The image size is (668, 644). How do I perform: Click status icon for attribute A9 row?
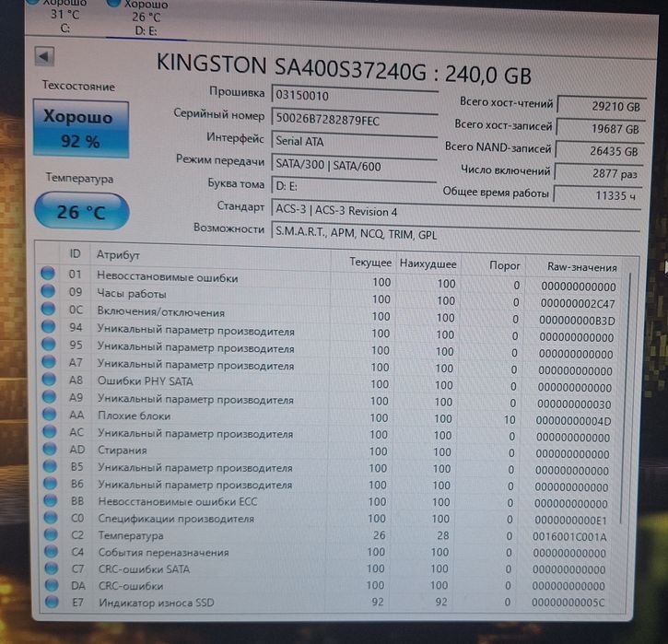[x=50, y=396]
